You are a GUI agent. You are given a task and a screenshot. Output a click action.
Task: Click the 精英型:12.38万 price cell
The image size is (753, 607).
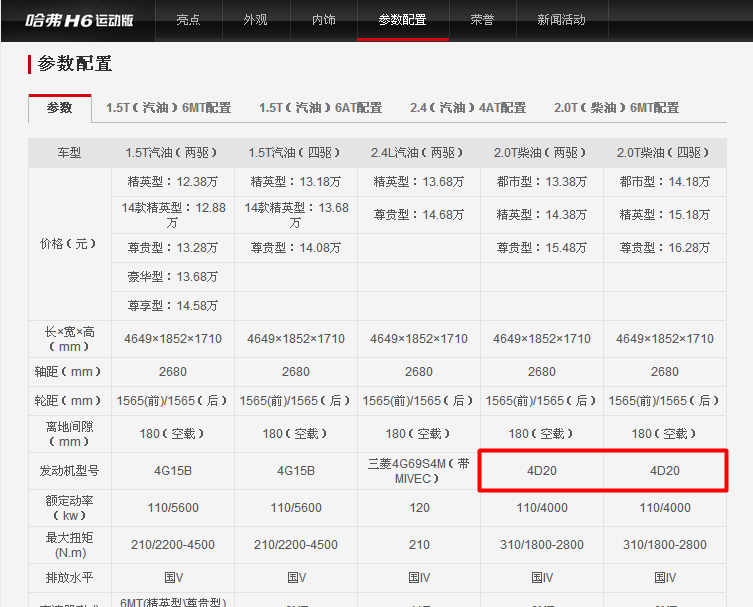(x=172, y=182)
